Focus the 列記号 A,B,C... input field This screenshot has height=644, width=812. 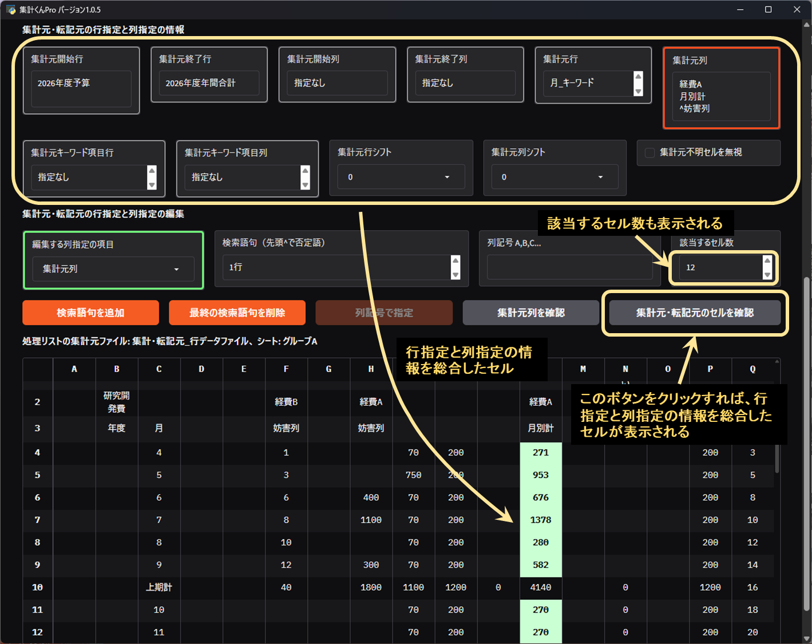pos(570,267)
